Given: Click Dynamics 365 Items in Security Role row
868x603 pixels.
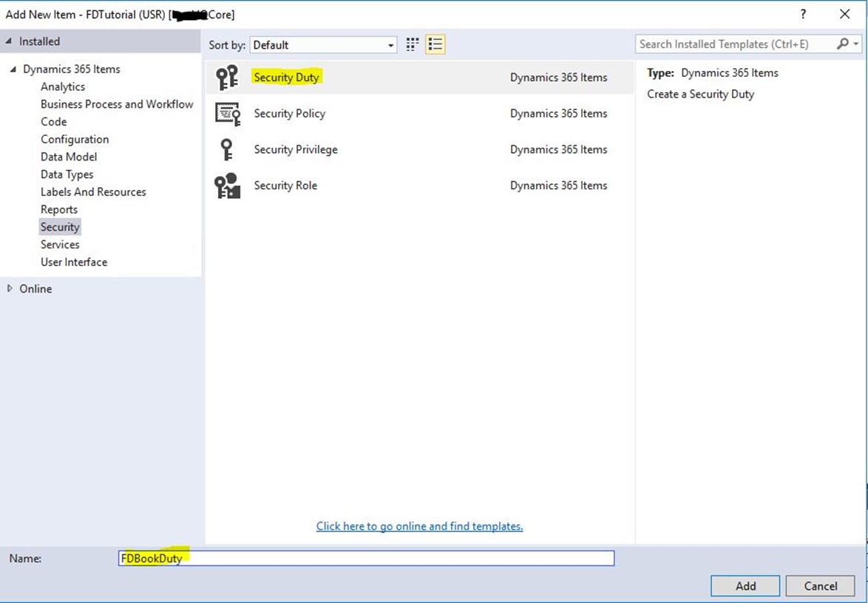Looking at the screenshot, I should [558, 185].
